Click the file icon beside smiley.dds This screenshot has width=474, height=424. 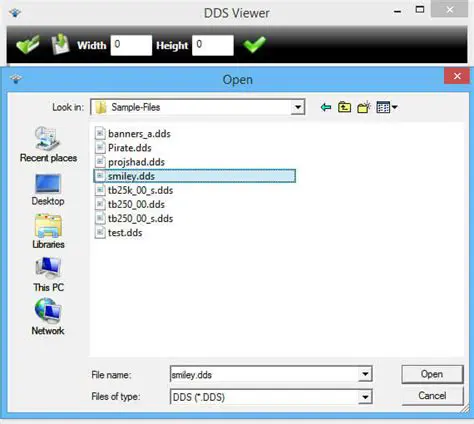100,176
